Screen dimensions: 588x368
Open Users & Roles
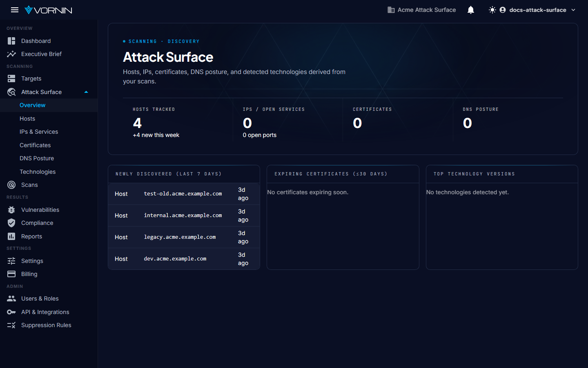tap(40, 298)
